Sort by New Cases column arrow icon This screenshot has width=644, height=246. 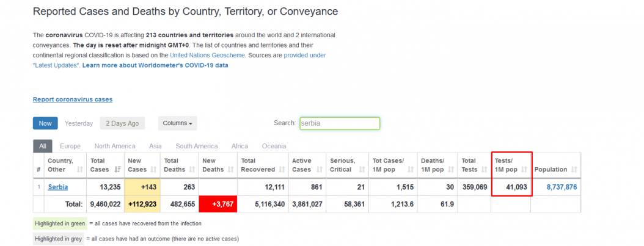coord(155,169)
